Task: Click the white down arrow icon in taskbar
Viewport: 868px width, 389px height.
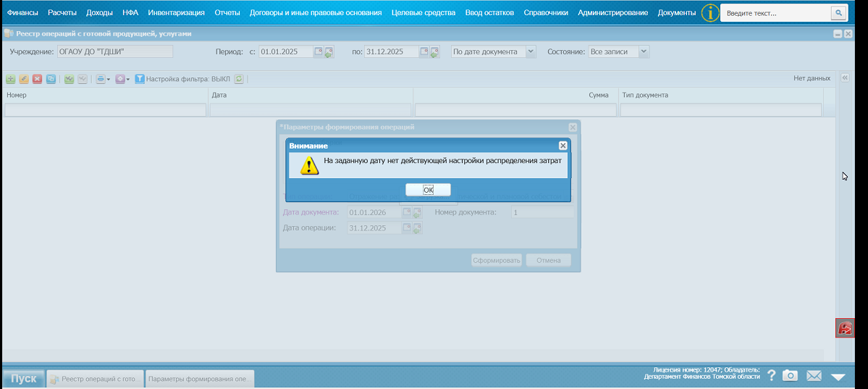Action: pos(838,377)
